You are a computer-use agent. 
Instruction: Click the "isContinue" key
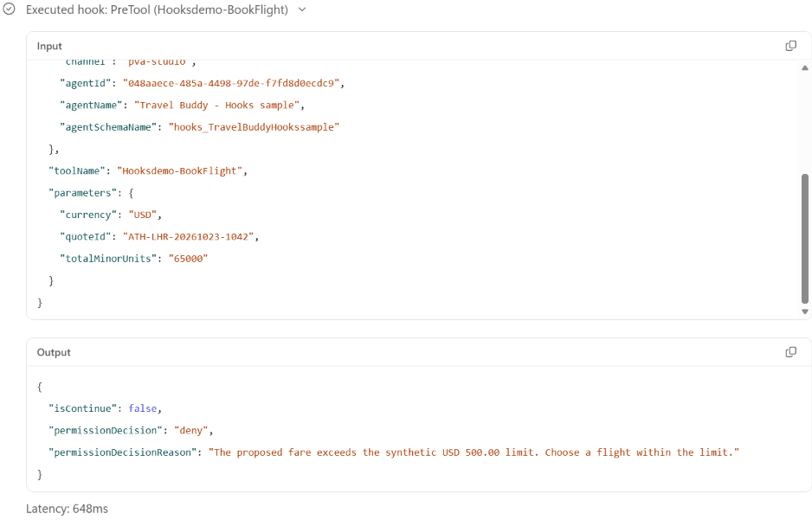pos(82,408)
